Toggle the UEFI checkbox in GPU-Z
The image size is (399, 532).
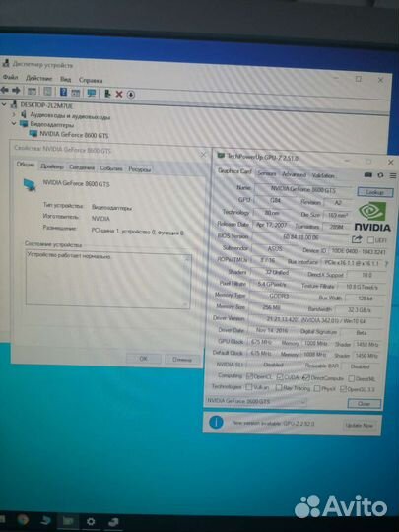370,240
